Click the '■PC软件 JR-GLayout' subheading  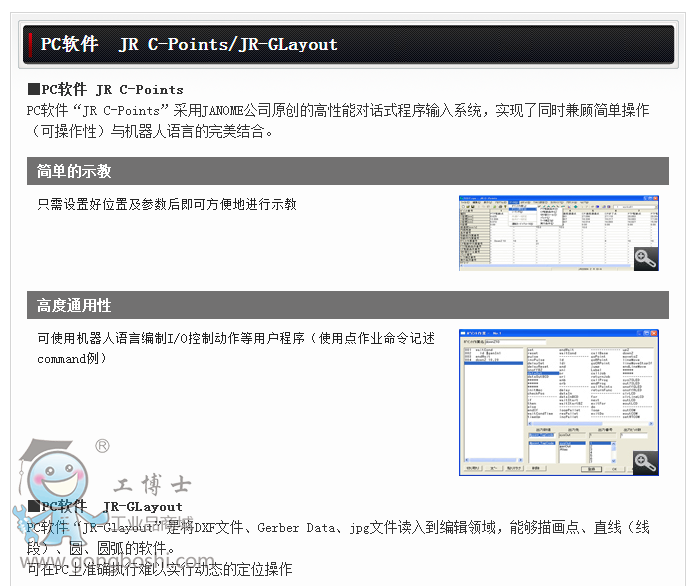point(105,507)
